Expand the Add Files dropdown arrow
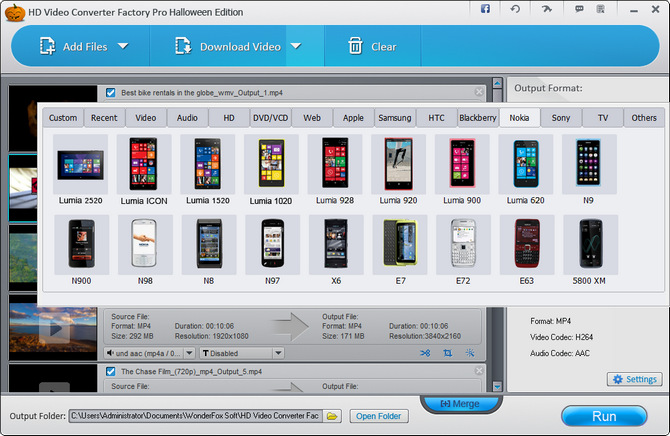Screen dimensions: 670x436 coord(123,46)
